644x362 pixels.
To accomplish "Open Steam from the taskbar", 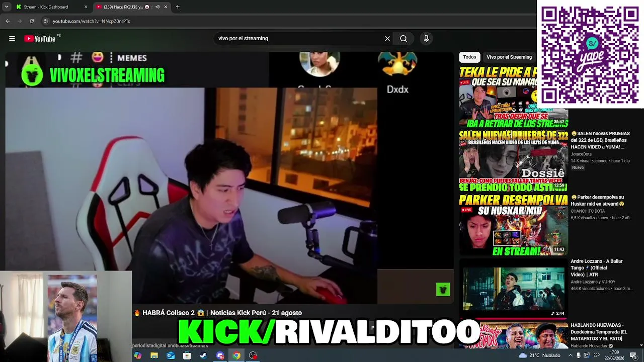I will (x=203, y=355).
